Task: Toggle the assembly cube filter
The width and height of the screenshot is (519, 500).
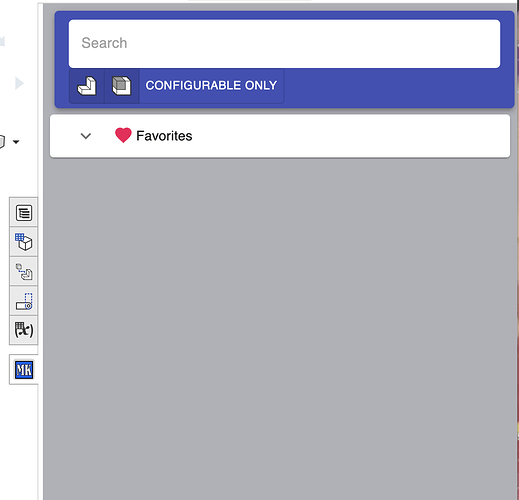Action: [122, 86]
